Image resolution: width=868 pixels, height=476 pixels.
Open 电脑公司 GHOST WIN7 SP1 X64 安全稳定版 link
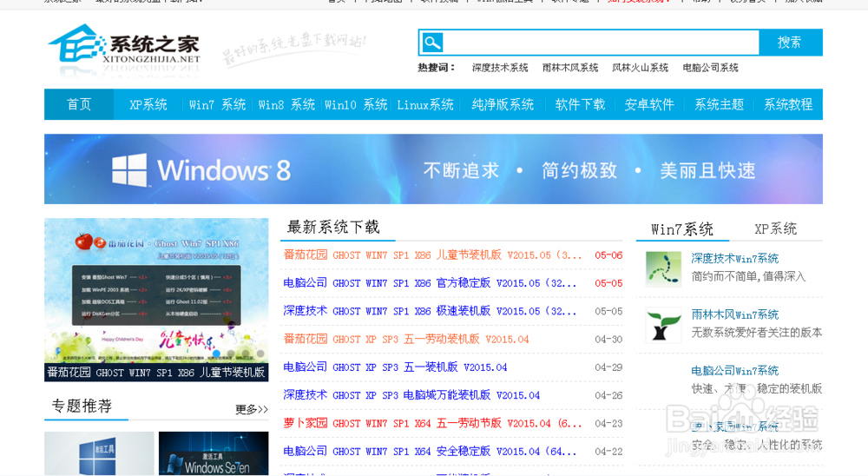[431, 451]
